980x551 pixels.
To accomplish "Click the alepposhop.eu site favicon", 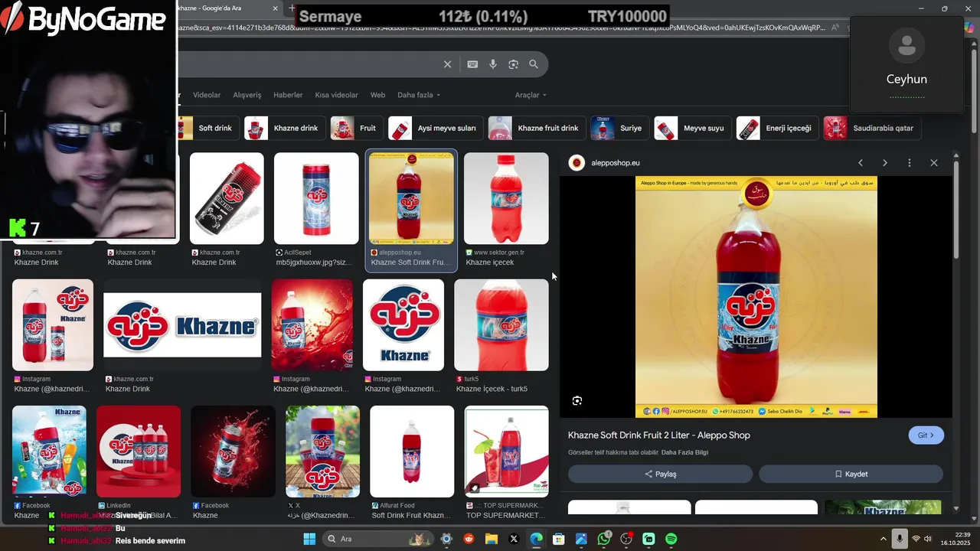I will click(x=577, y=163).
